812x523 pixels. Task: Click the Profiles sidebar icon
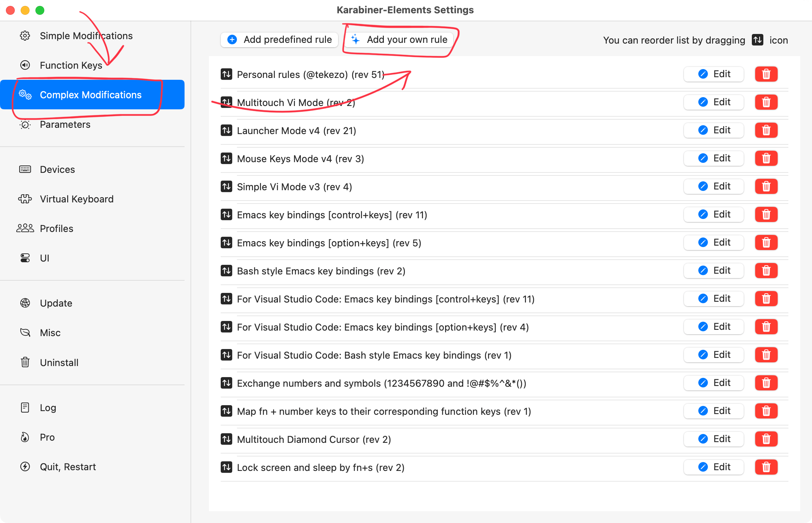click(x=25, y=228)
